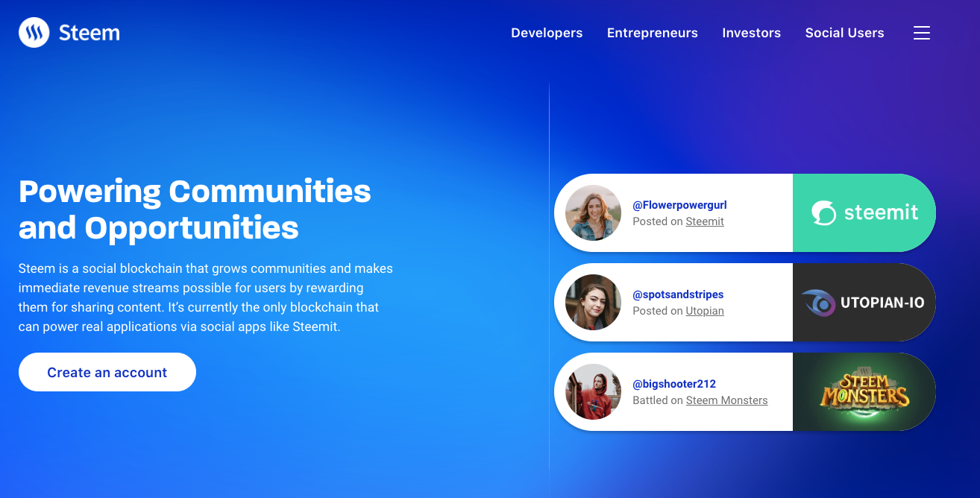980x498 pixels.
Task: Open the Steem Monsters link under @bigshooter212
Action: tap(726, 400)
